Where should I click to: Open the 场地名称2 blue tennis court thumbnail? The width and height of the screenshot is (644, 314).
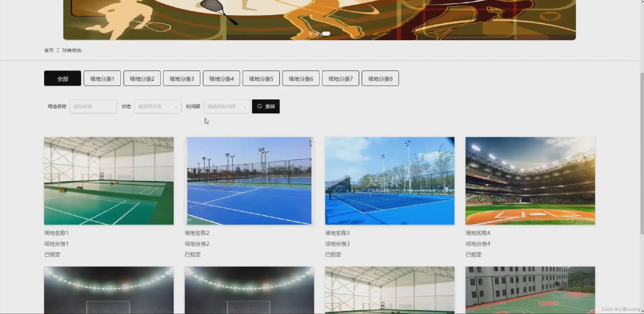249,181
